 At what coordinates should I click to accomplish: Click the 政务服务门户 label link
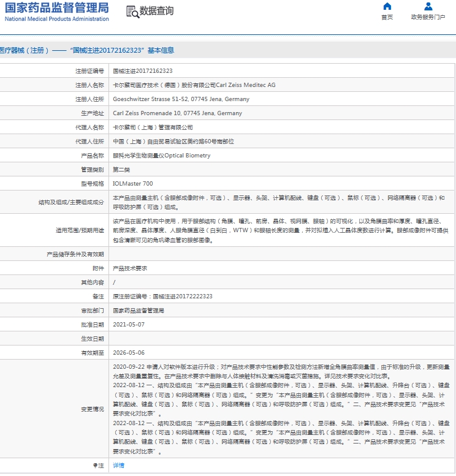coord(428,17)
